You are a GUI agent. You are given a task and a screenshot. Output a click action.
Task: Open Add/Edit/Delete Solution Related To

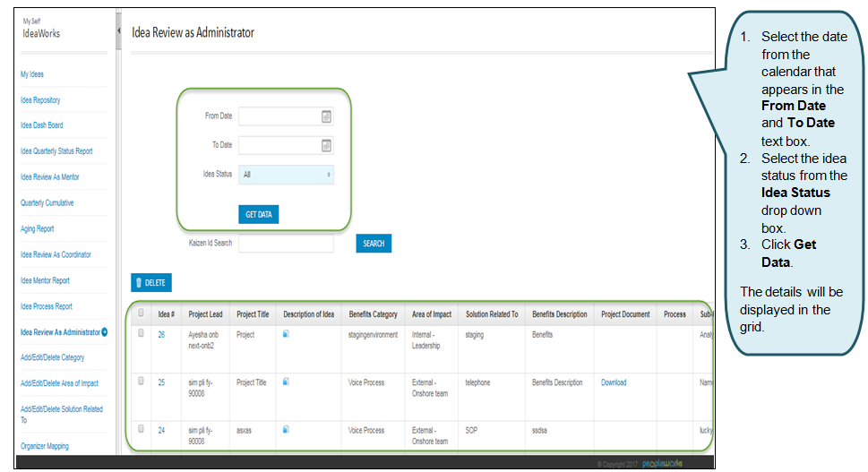pyautogui.click(x=62, y=415)
